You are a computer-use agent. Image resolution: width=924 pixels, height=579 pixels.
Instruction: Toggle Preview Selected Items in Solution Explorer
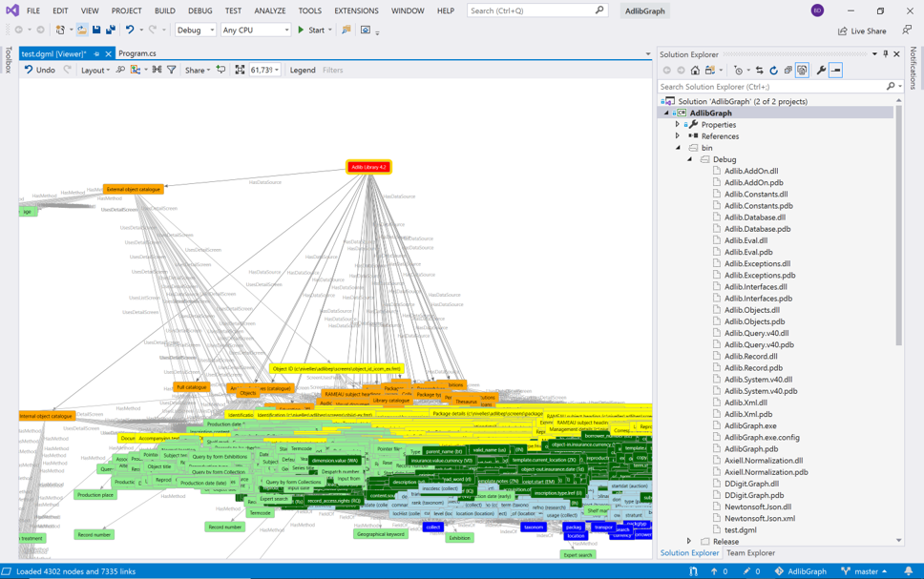click(x=835, y=70)
